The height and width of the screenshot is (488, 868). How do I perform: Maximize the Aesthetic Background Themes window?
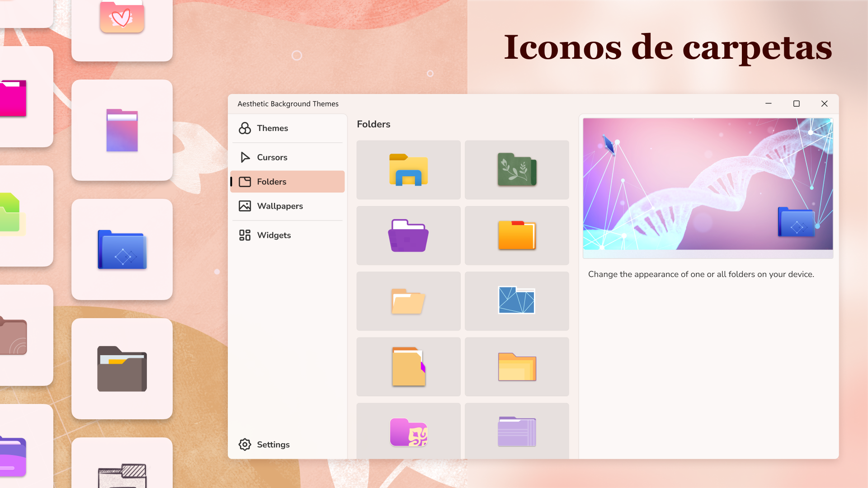pos(797,103)
